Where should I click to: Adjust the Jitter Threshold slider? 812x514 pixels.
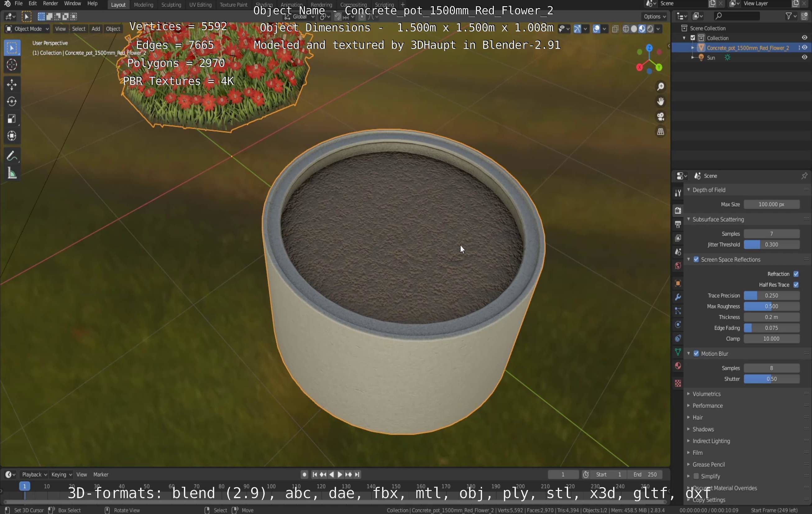(772, 245)
